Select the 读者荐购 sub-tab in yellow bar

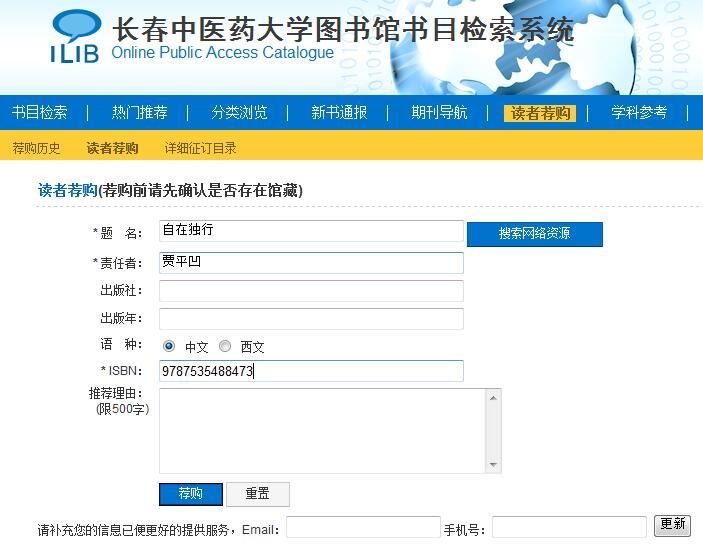click(x=112, y=148)
